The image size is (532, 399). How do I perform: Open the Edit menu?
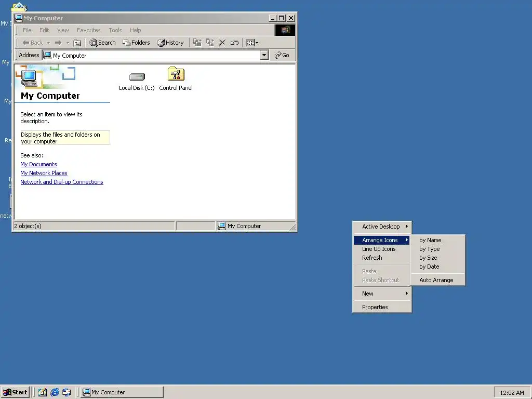tap(44, 30)
